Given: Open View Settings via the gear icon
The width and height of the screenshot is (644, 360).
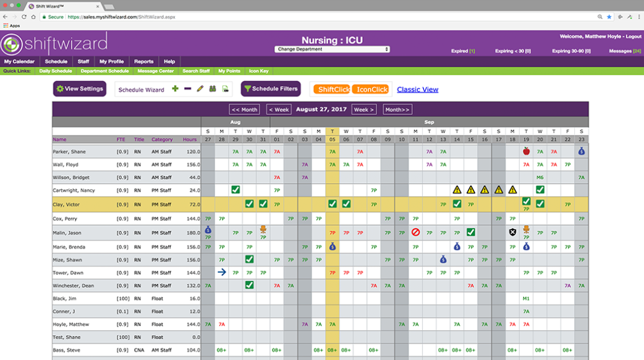Looking at the screenshot, I should point(60,88).
